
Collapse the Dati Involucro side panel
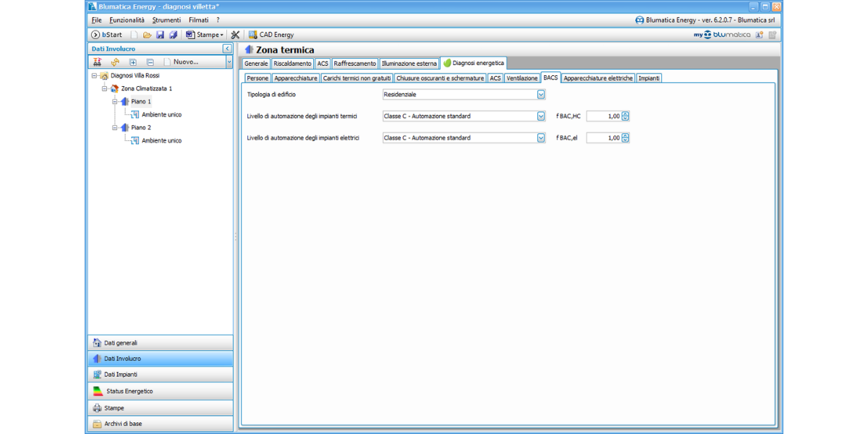point(227,48)
